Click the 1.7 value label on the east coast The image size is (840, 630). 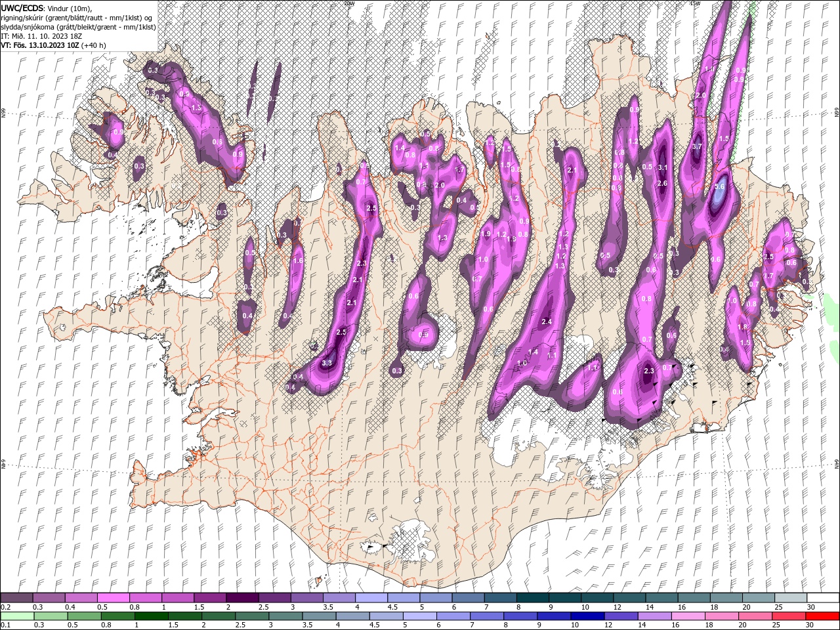point(768,276)
